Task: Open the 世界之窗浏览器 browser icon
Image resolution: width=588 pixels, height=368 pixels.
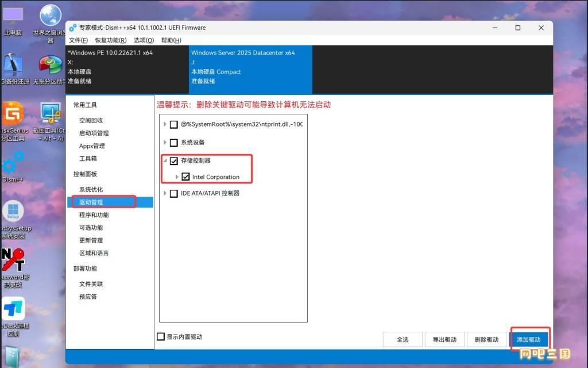Action: pos(51,16)
